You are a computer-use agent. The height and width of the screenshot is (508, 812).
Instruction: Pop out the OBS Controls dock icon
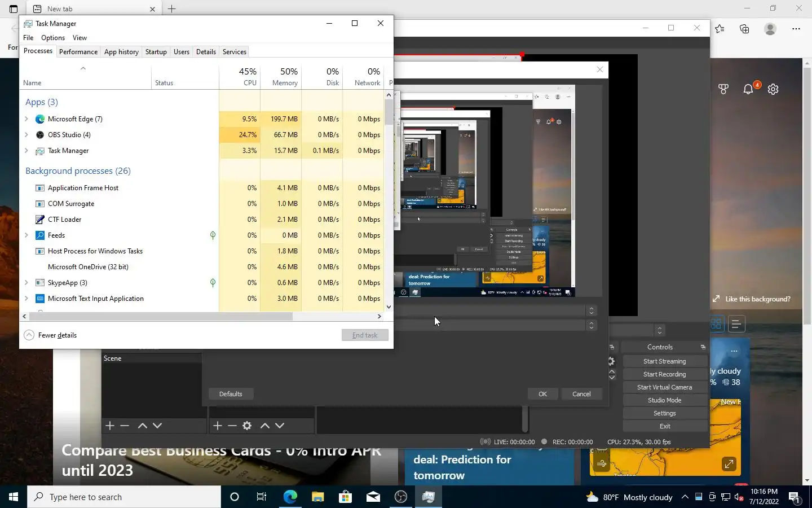click(703, 347)
